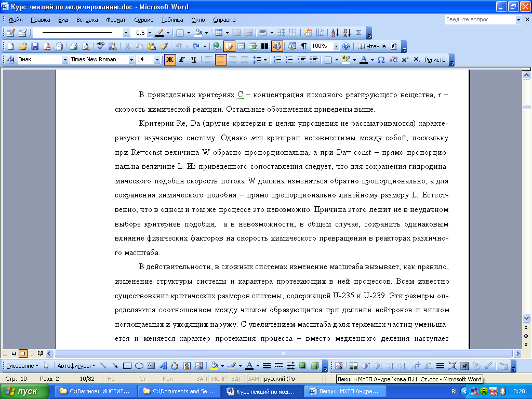Insert a Microsoft Excel worksheet
The height and width of the screenshot is (399, 532).
[x=253, y=46]
